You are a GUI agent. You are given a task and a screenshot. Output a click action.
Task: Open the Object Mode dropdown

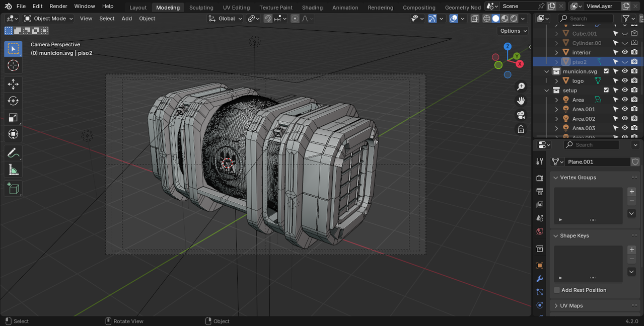(49, 19)
